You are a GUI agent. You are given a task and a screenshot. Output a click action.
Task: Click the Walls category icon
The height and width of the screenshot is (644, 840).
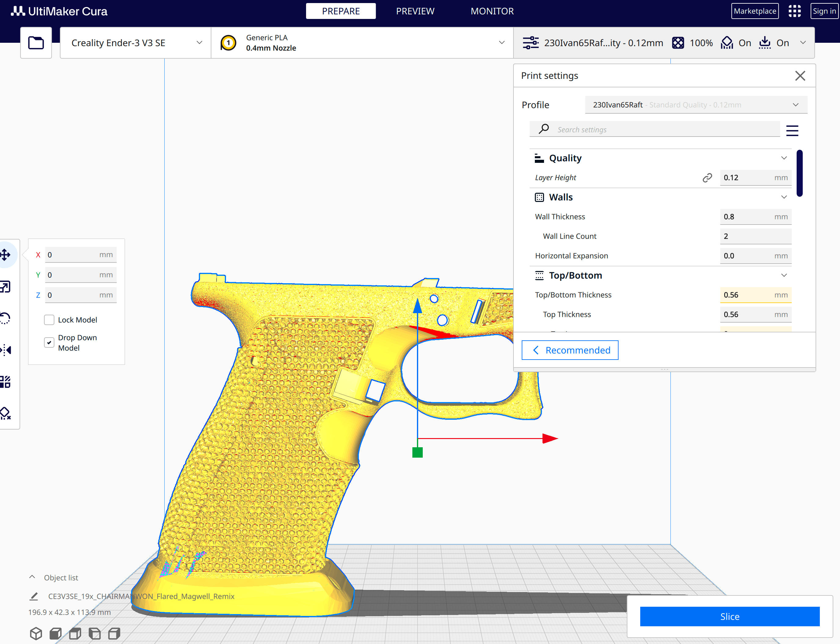tap(539, 197)
